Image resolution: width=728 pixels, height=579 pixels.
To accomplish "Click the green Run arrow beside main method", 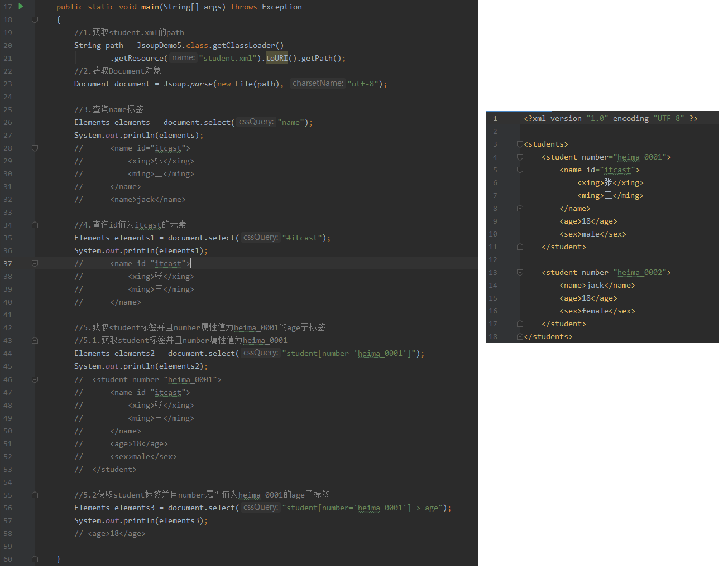I will [21, 7].
